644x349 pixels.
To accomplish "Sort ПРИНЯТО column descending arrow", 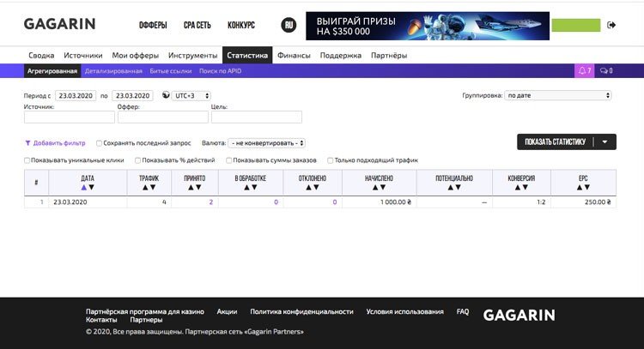I will point(198,188).
